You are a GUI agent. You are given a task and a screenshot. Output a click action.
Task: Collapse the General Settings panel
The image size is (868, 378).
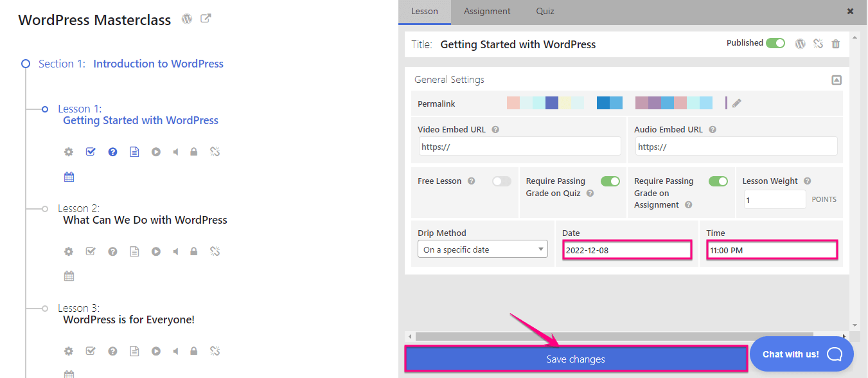837,80
